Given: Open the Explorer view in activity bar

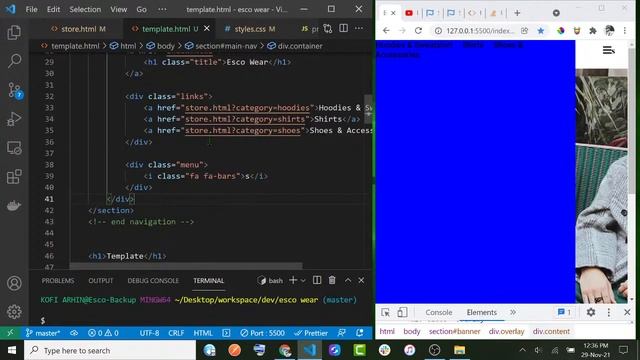Looking at the screenshot, I should (x=14, y=33).
